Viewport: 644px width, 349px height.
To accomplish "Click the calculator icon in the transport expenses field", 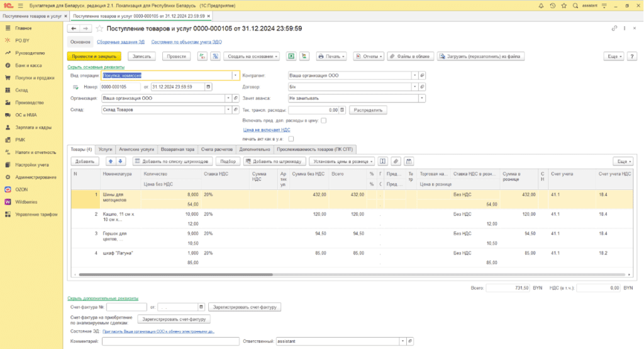I will (x=343, y=109).
